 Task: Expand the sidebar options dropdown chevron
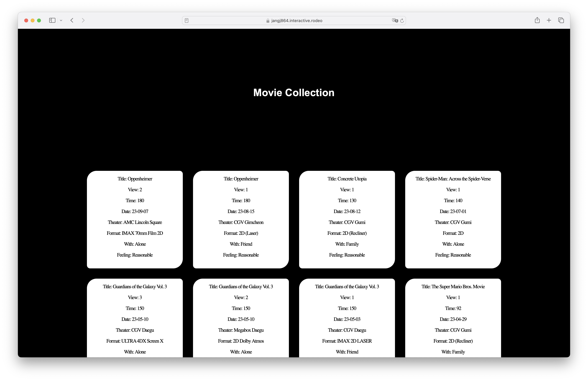pyautogui.click(x=61, y=20)
